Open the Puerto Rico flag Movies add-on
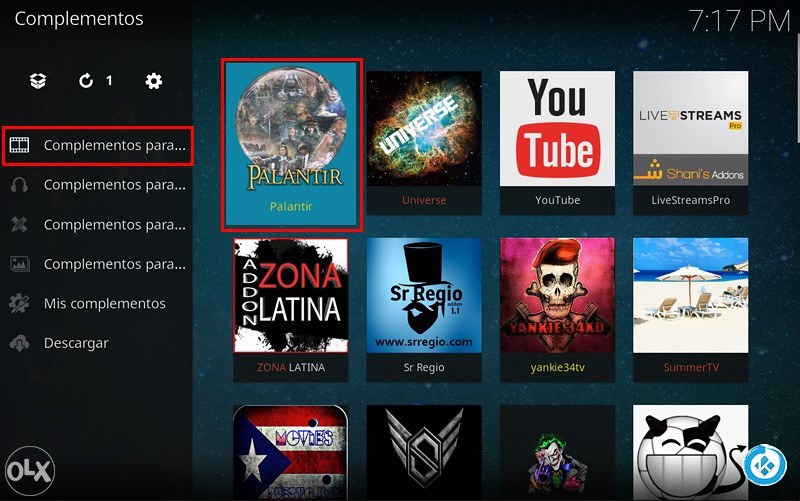This screenshot has height=501, width=800. pos(291,452)
